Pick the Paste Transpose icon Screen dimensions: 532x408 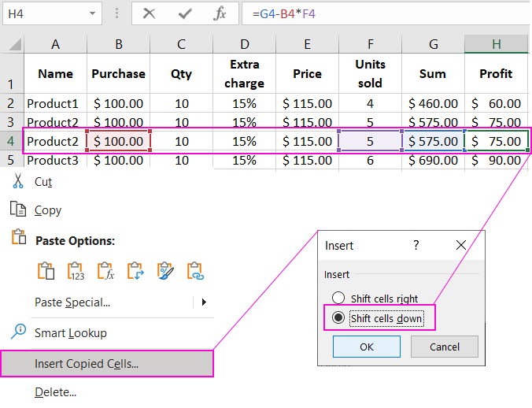tap(135, 271)
